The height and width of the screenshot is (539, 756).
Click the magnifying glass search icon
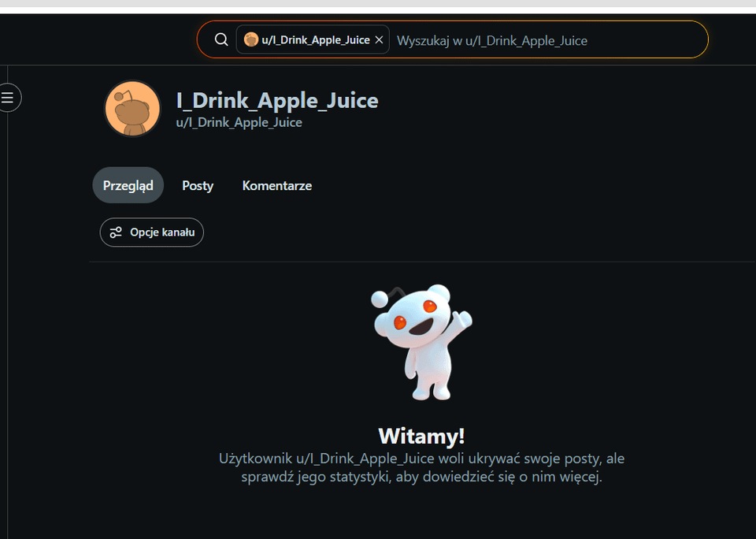[x=221, y=39]
